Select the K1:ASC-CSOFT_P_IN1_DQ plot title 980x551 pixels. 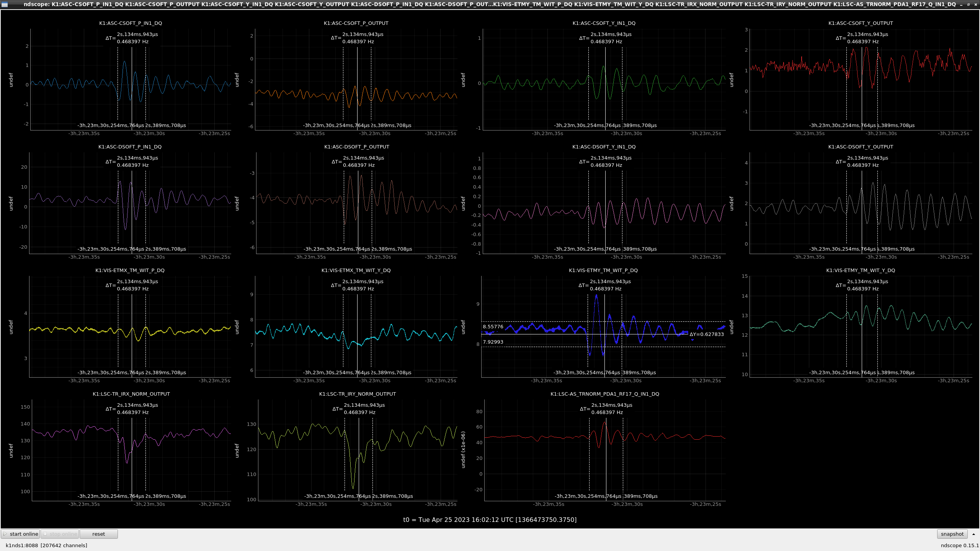point(131,23)
